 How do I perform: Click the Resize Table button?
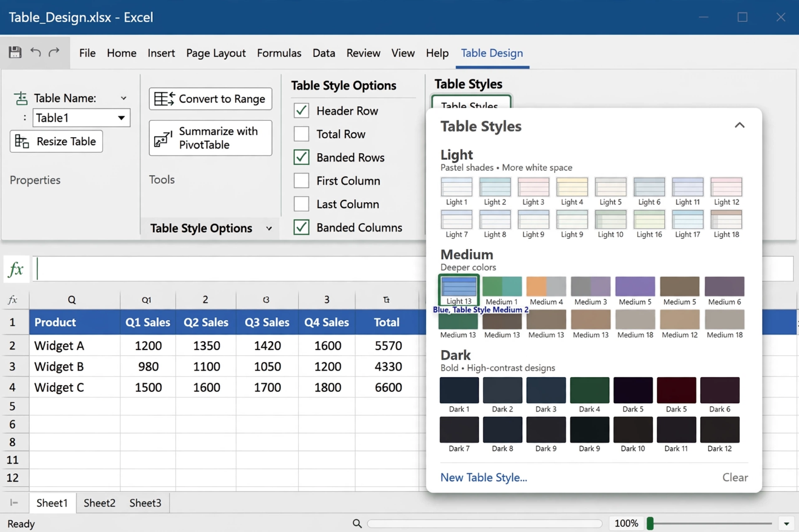[57, 141]
